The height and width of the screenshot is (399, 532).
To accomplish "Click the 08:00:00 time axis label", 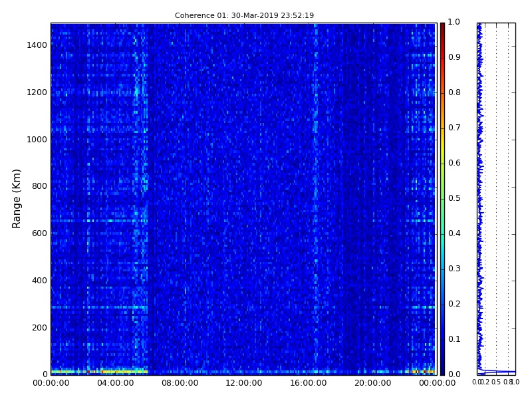I will pos(180,383).
